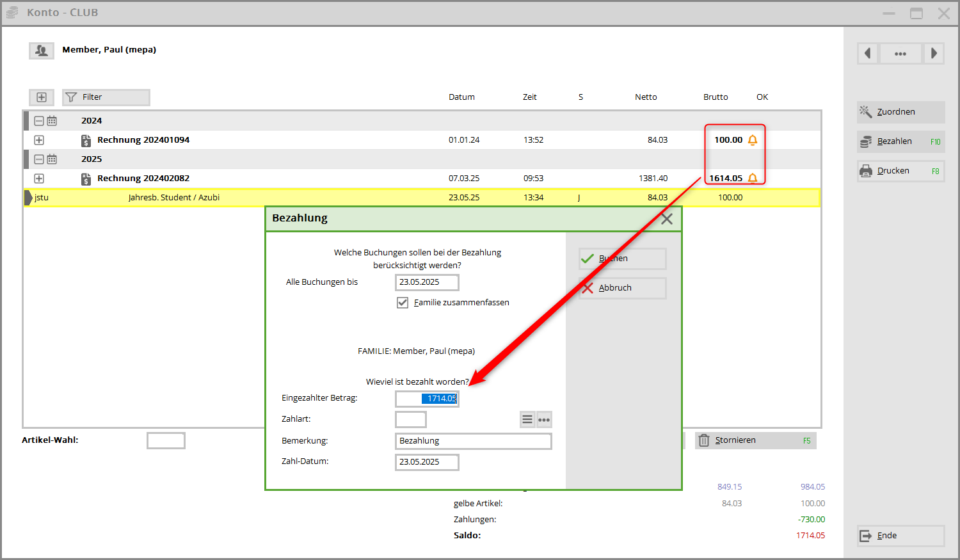Expand Rechnung 202402082 details
The height and width of the screenshot is (560, 960).
[x=39, y=179]
